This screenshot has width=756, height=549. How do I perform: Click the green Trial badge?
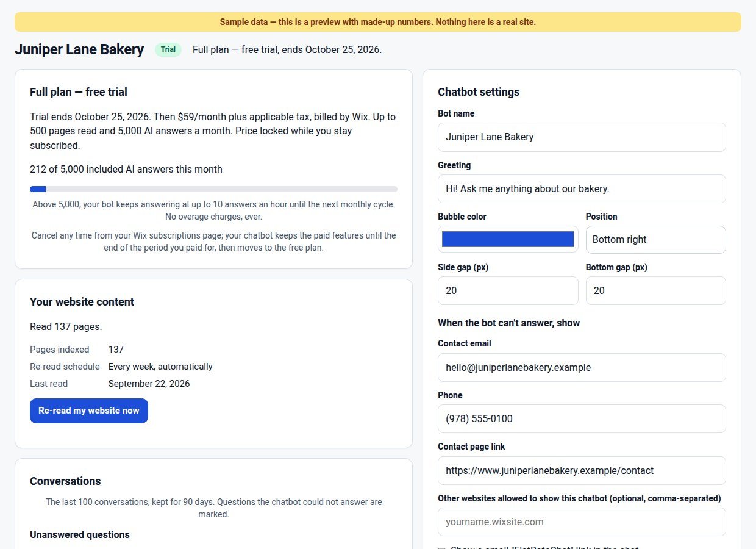[168, 50]
